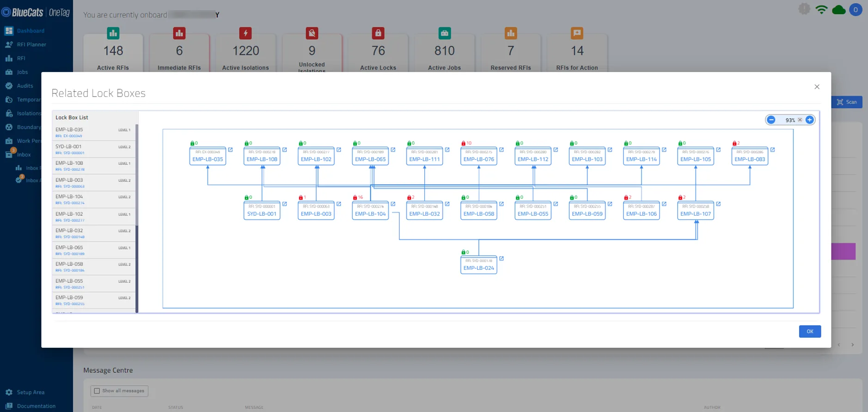
Task: Zoom in the diagram with plus button
Action: pyautogui.click(x=809, y=120)
